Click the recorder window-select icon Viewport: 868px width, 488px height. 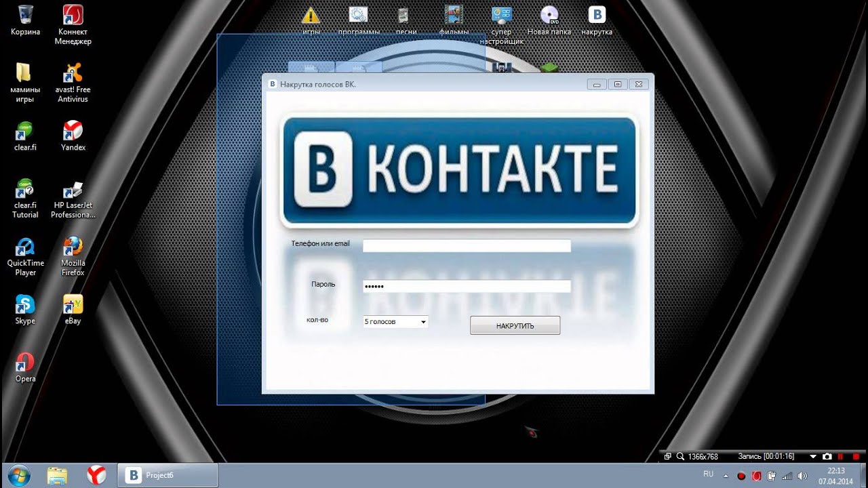click(x=668, y=456)
